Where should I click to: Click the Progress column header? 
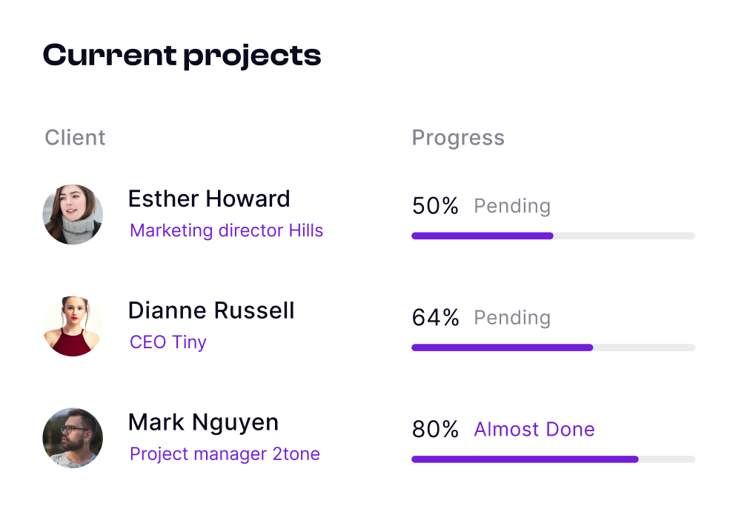tap(458, 138)
